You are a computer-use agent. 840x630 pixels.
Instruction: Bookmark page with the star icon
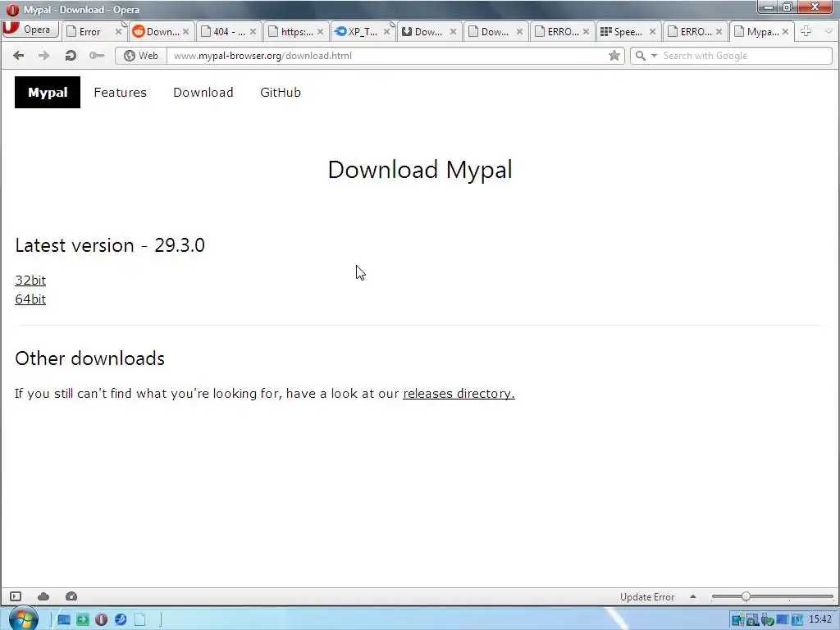click(614, 56)
